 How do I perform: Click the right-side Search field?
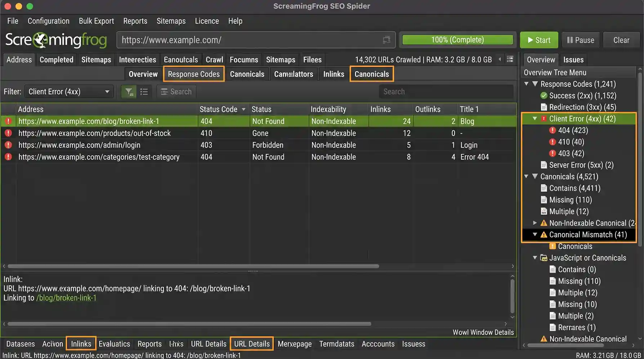(446, 92)
